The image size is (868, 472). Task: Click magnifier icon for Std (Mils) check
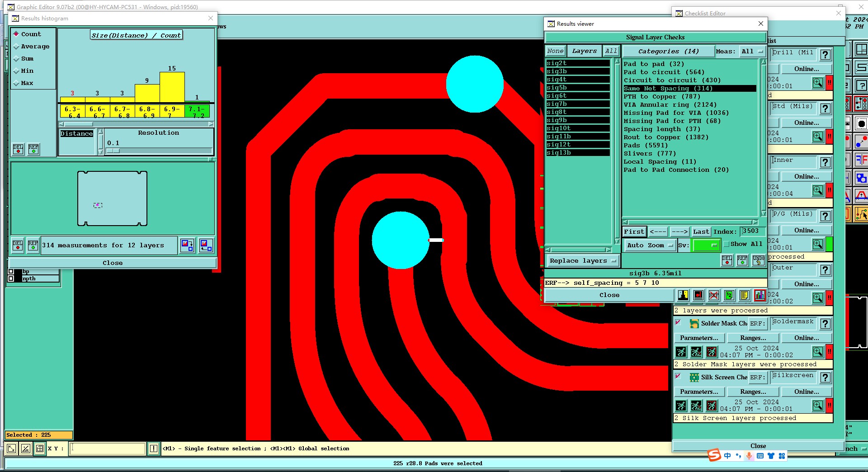pos(818,137)
